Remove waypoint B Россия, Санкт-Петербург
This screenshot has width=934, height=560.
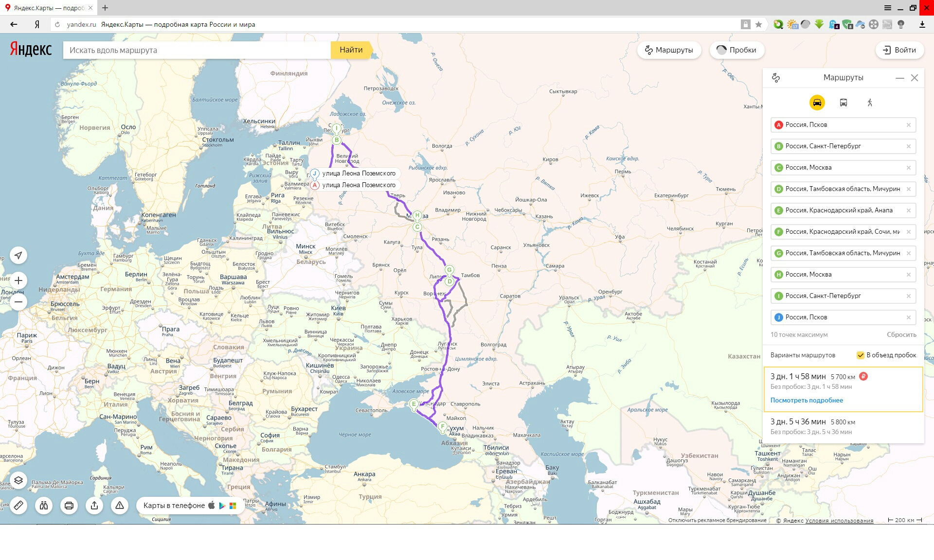click(908, 146)
